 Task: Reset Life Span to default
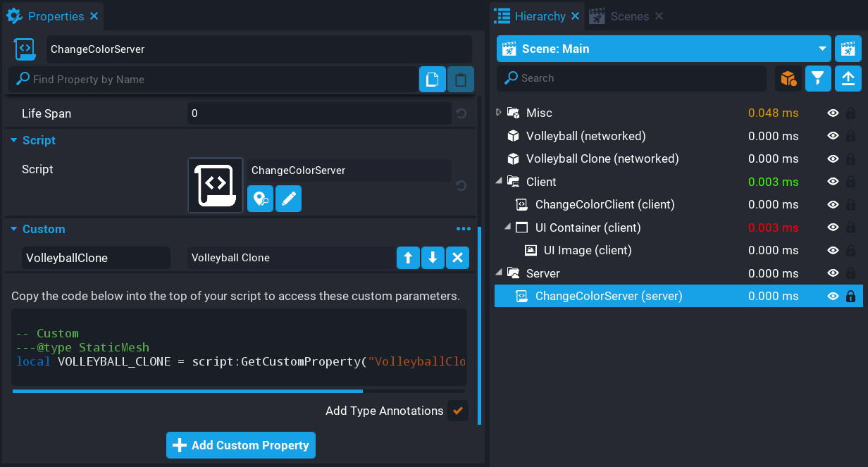click(461, 113)
